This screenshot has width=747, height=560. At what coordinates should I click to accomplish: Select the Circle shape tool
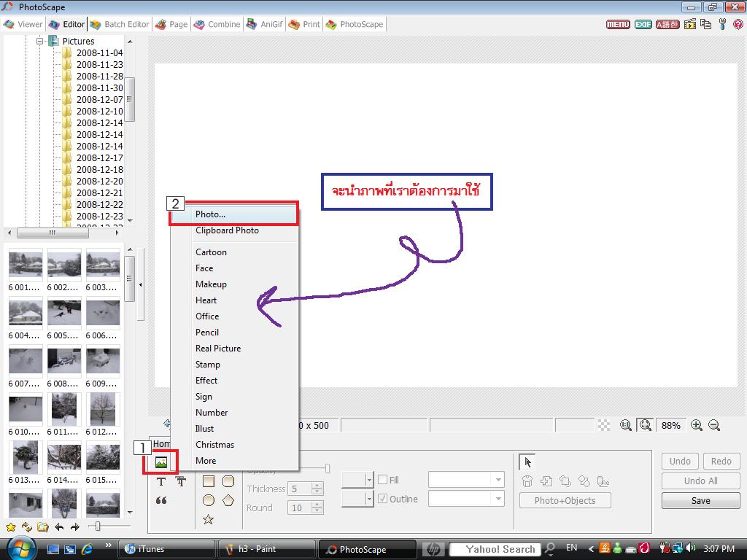208,500
